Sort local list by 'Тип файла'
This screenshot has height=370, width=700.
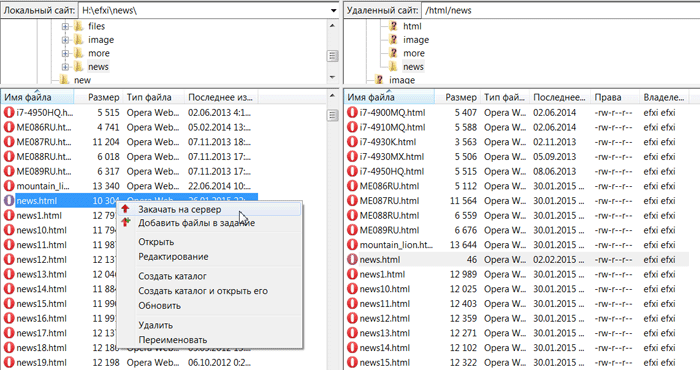pyautogui.click(x=153, y=97)
